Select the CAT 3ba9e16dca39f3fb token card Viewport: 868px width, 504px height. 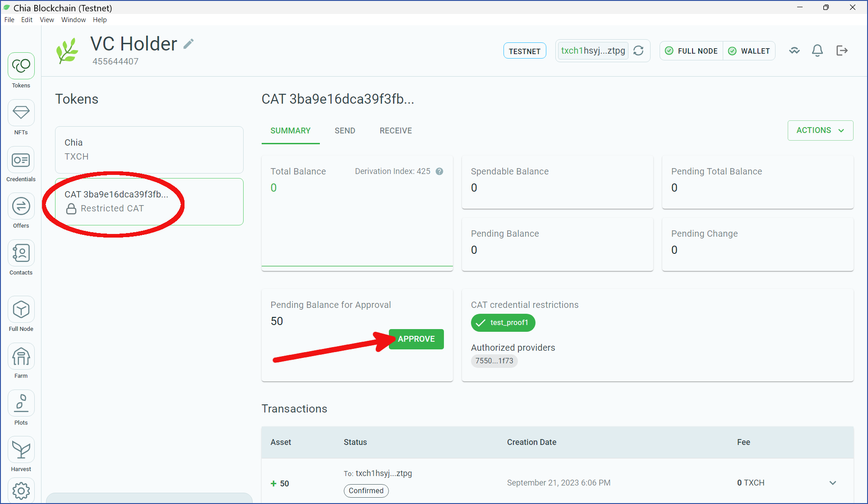(x=149, y=202)
